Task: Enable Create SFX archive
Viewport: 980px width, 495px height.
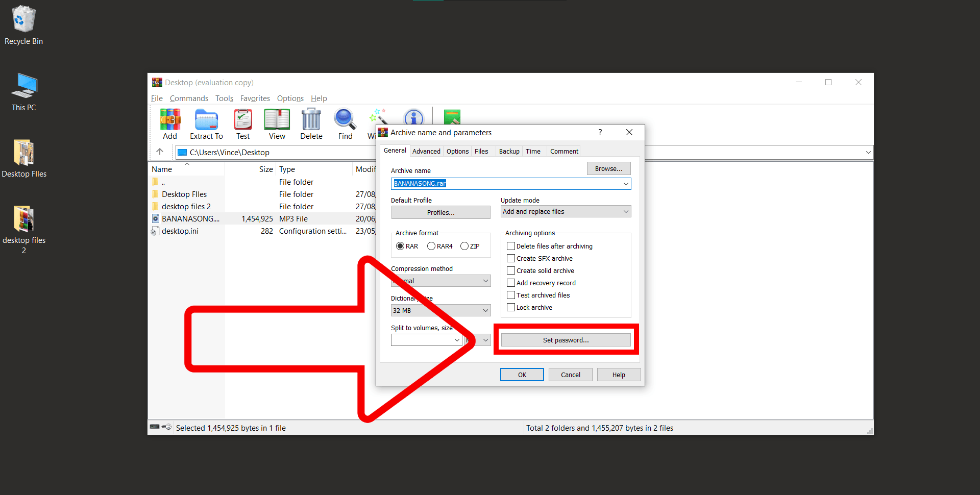Action: [511, 258]
